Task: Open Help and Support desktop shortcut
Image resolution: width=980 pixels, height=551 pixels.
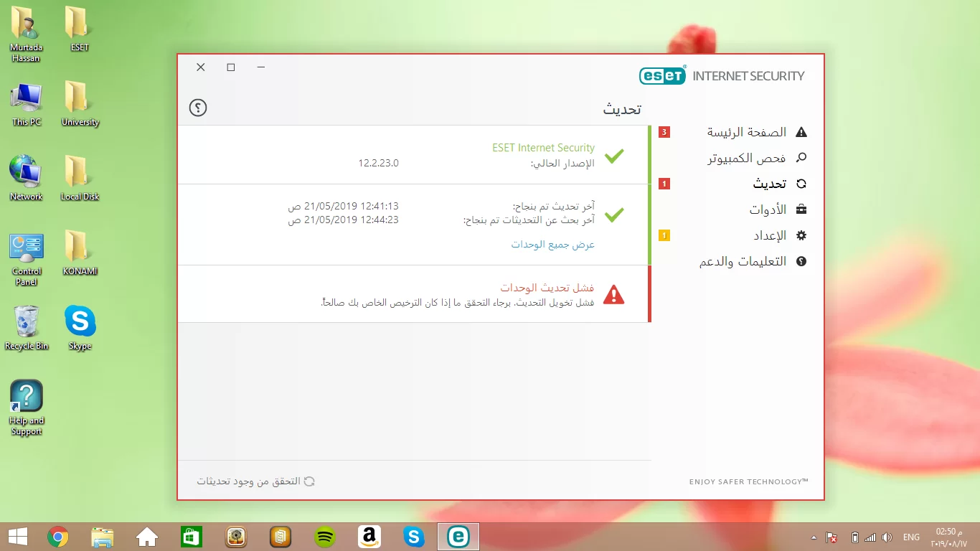Action: [27, 408]
